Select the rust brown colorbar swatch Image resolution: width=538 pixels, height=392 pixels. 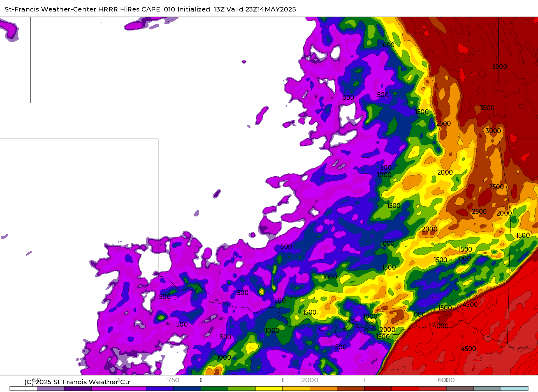(x=351, y=389)
